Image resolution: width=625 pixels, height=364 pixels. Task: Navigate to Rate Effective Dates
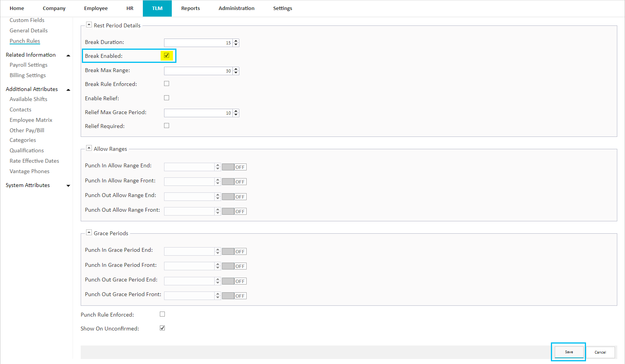[34, 160]
